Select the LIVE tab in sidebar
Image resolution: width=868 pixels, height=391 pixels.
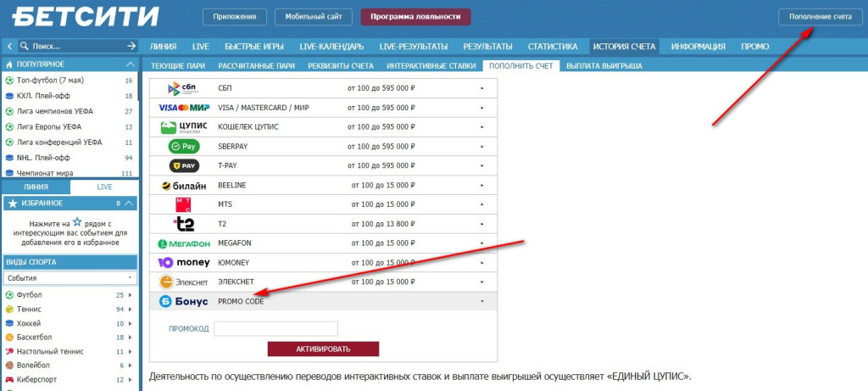coord(104,187)
